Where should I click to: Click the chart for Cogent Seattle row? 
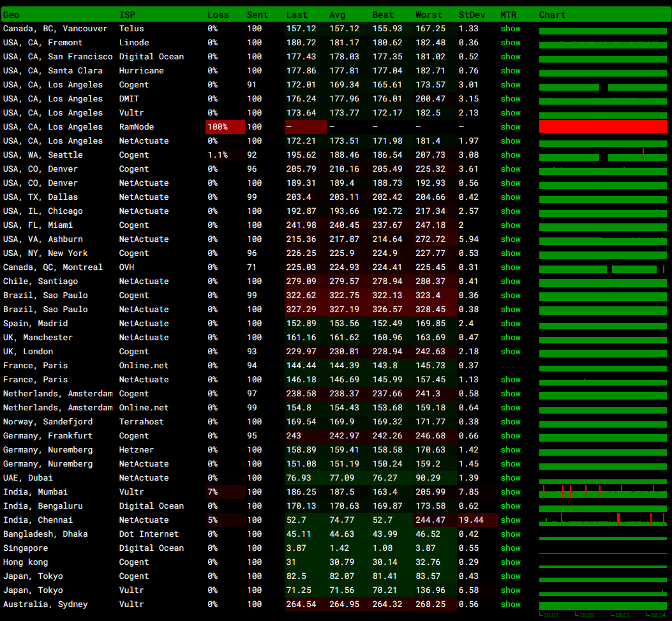(x=602, y=154)
